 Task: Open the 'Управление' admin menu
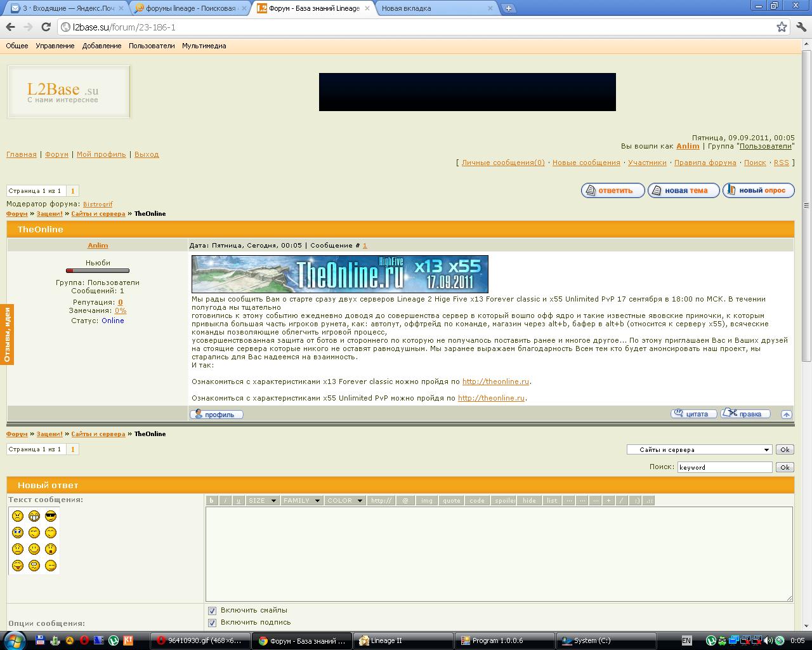(x=55, y=46)
